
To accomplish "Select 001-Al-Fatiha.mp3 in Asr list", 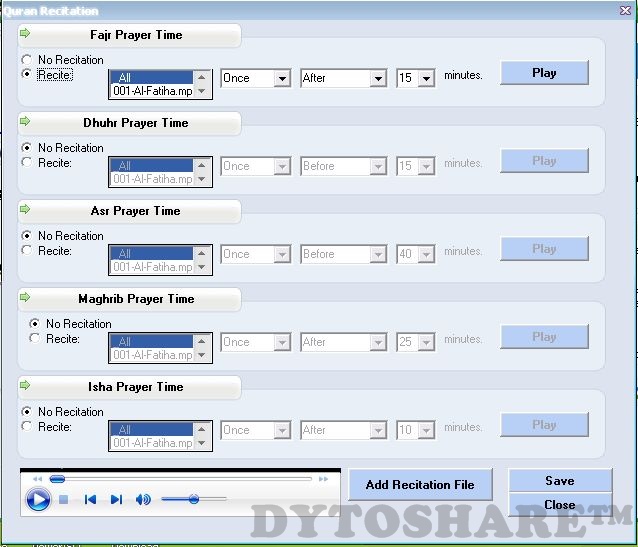I will tap(151, 267).
